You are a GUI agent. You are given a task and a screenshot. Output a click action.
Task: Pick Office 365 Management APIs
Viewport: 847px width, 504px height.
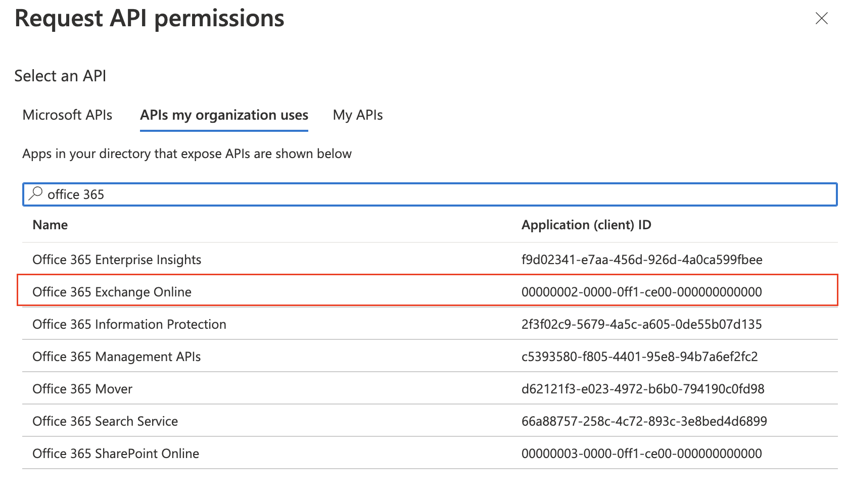[x=117, y=357]
